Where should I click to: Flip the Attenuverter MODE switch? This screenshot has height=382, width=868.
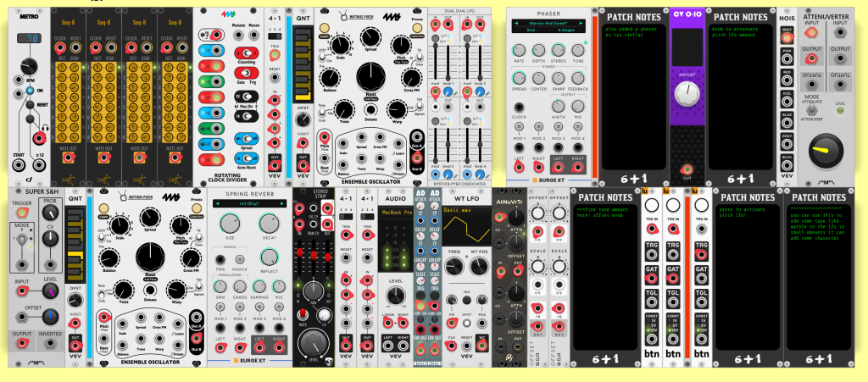pyautogui.click(x=811, y=110)
